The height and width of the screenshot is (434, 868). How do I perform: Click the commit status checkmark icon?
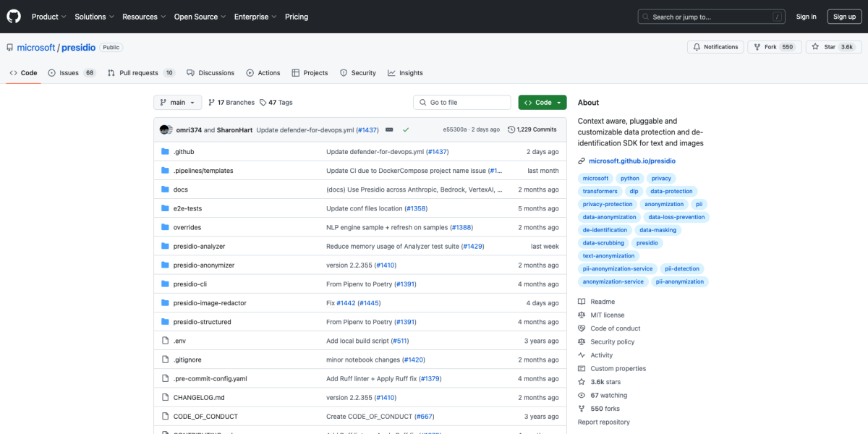406,129
